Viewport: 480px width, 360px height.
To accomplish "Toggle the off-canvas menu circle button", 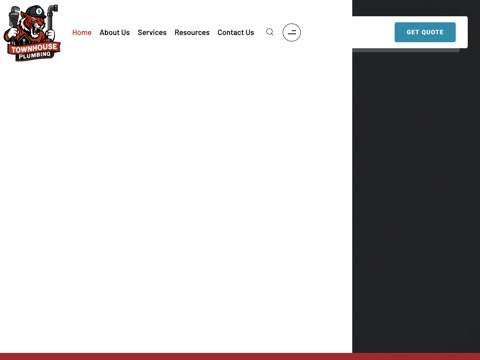I will pos(292,32).
